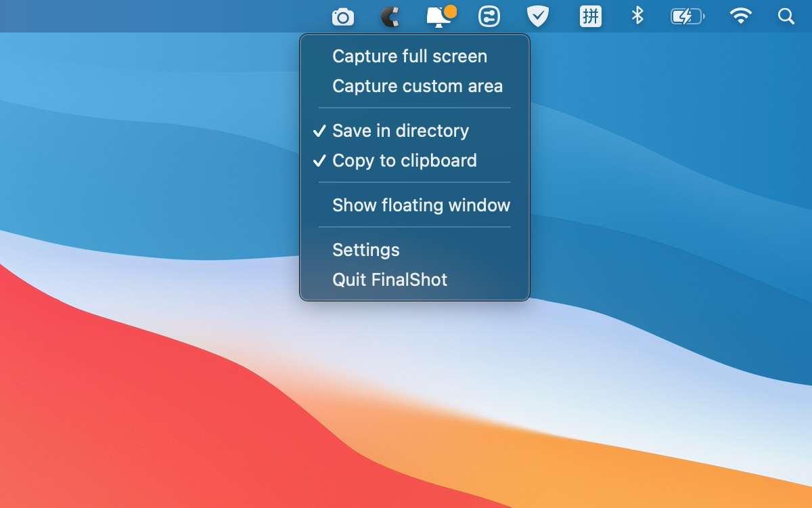Screen dimensions: 812x508
Task: Toggle Copy to clipboard option
Action: coord(415,161)
